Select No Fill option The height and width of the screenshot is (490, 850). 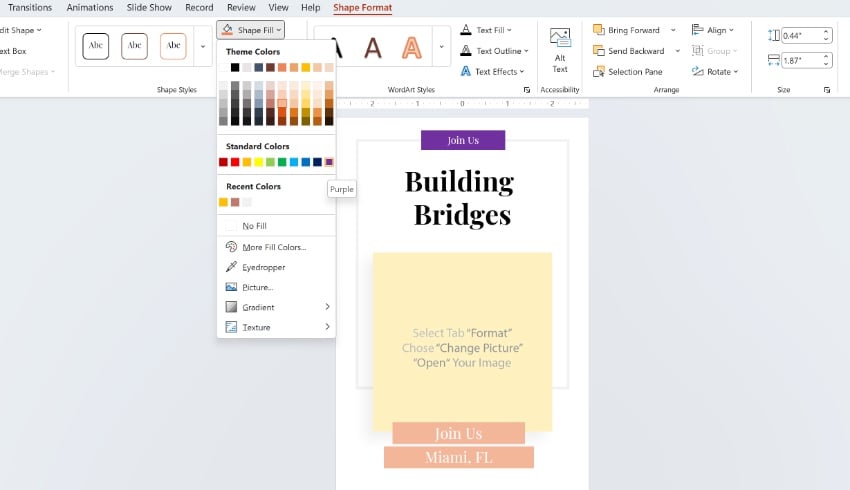(x=254, y=226)
